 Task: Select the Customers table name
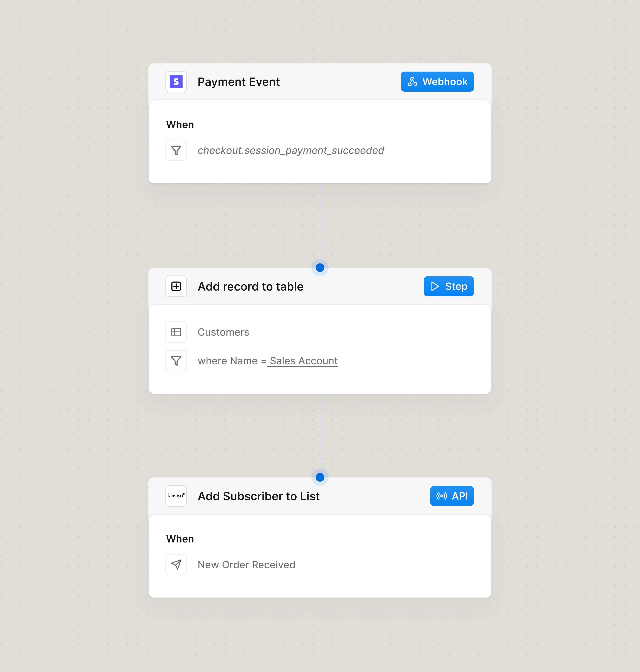(x=224, y=332)
